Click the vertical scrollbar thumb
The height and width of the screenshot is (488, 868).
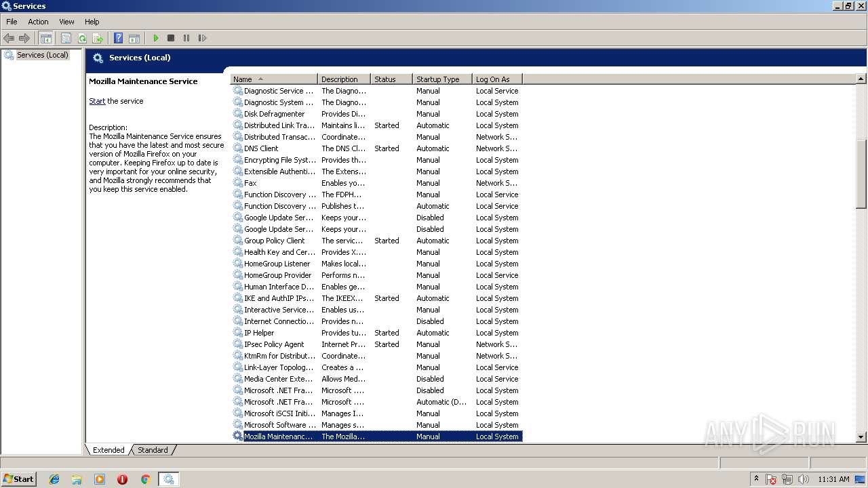point(861,174)
